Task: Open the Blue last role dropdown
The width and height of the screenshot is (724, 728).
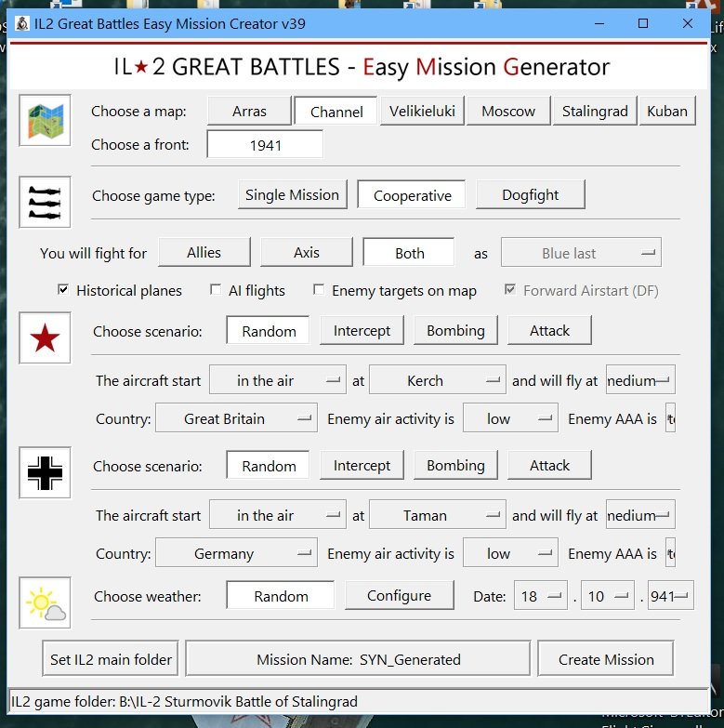Action: (x=581, y=252)
